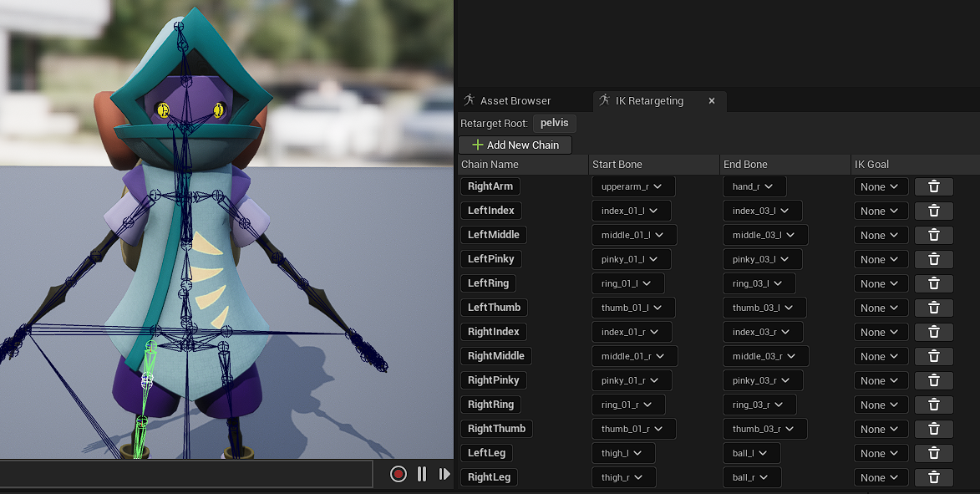Screen dimensions: 980x494
Task: Open LeftMiddle start bone dropdown middle_01_l
Action: coord(634,235)
